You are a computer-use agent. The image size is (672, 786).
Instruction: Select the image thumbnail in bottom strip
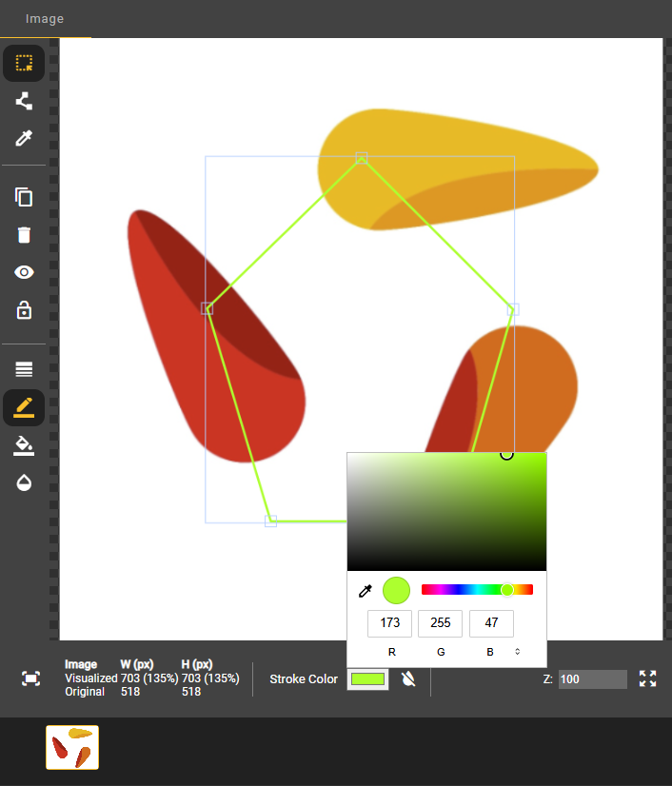tap(72, 747)
